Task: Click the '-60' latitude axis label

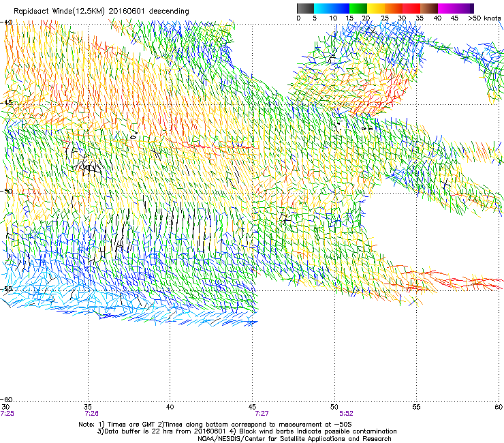Action: [6, 399]
